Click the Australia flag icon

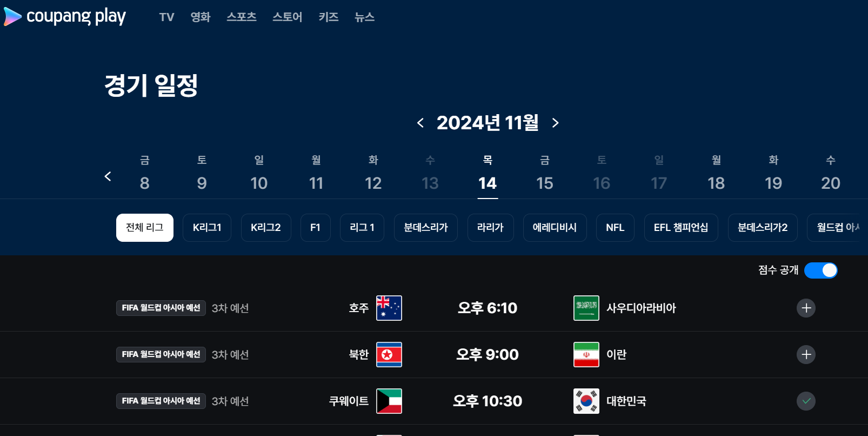coord(389,308)
